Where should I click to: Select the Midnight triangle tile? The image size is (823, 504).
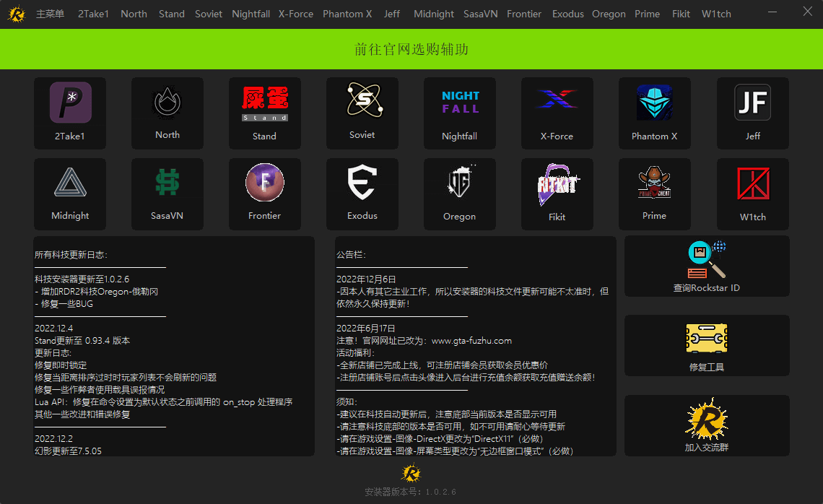pyautogui.click(x=70, y=194)
